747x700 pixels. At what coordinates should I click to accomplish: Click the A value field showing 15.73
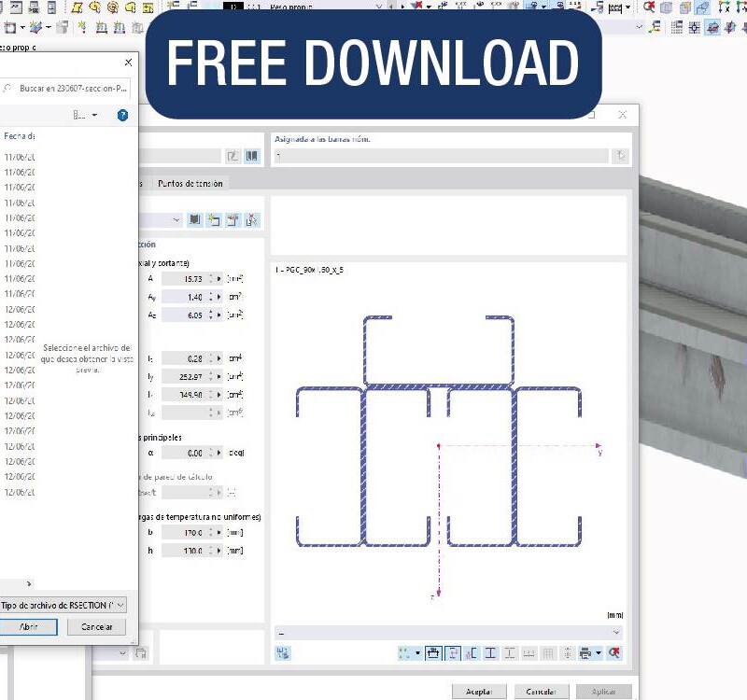[184, 278]
